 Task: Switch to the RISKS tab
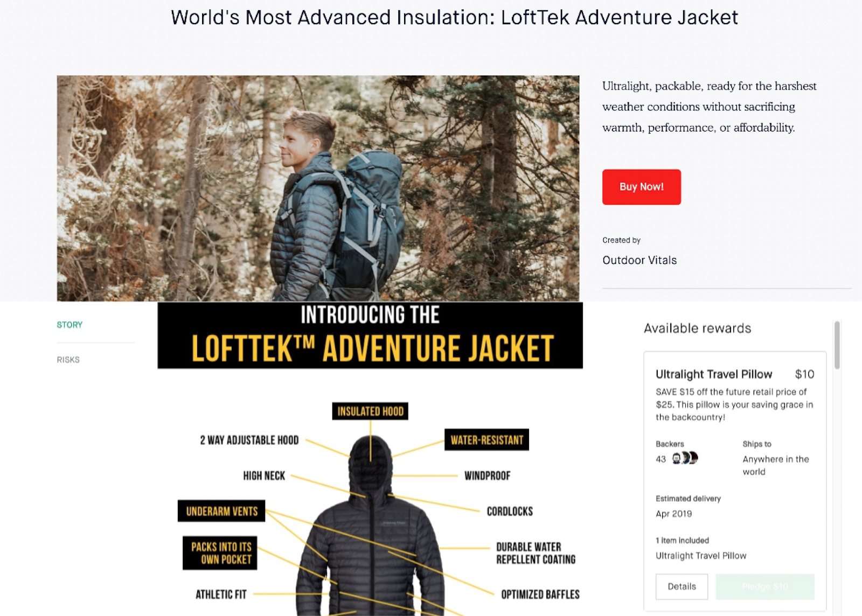(x=68, y=360)
